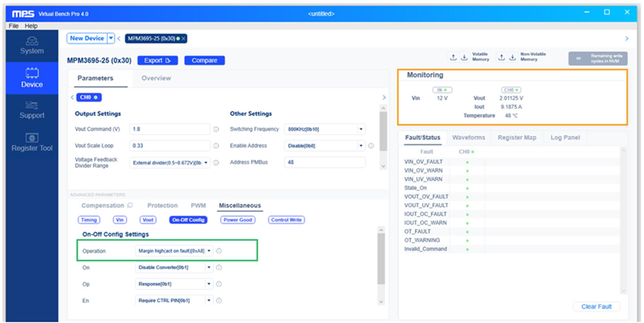Click the download arrow icon for Non-Volatile Memory
644x323 pixels.
(x=512, y=57)
